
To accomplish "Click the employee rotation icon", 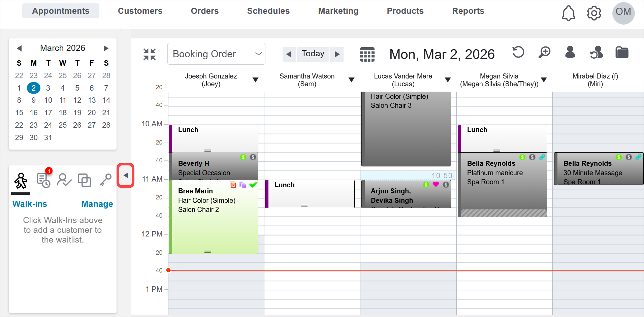I will [x=596, y=52].
